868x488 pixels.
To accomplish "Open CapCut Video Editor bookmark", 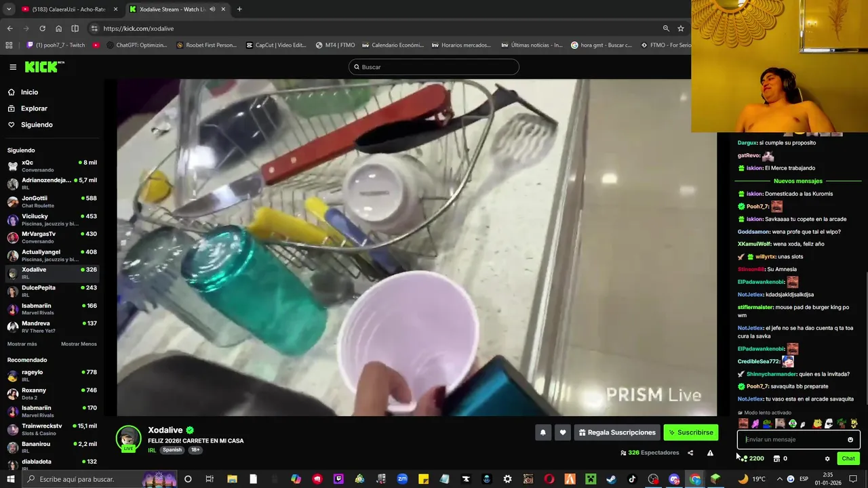I will 276,45.
